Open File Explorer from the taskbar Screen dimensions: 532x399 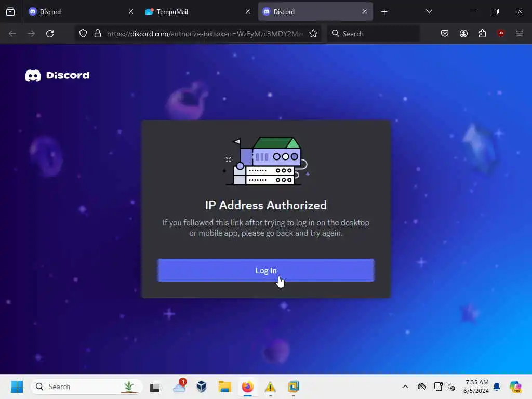(x=224, y=387)
